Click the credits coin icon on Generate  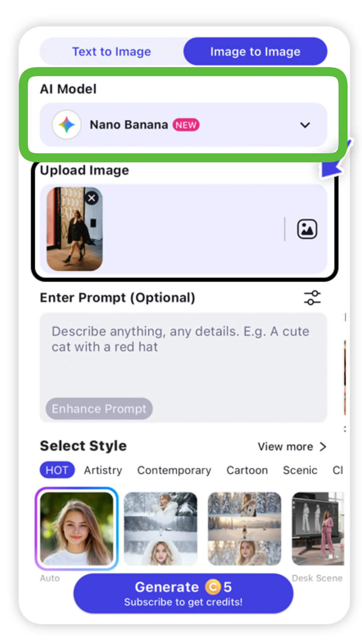213,587
